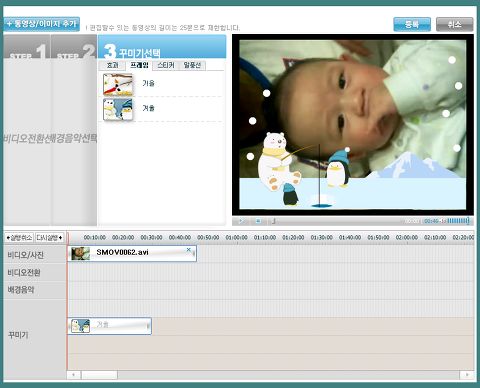Click the 가을 label in frame list
The width and height of the screenshot is (480, 388).
click(x=149, y=83)
